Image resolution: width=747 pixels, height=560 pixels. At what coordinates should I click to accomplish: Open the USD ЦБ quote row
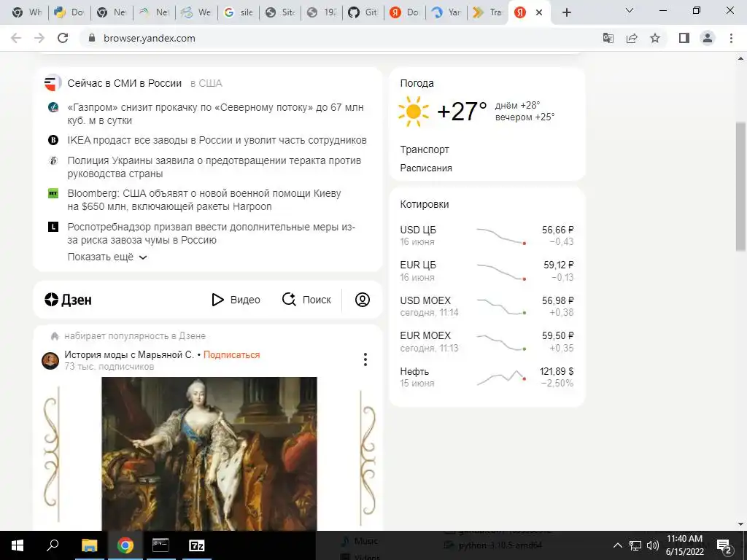click(x=487, y=236)
